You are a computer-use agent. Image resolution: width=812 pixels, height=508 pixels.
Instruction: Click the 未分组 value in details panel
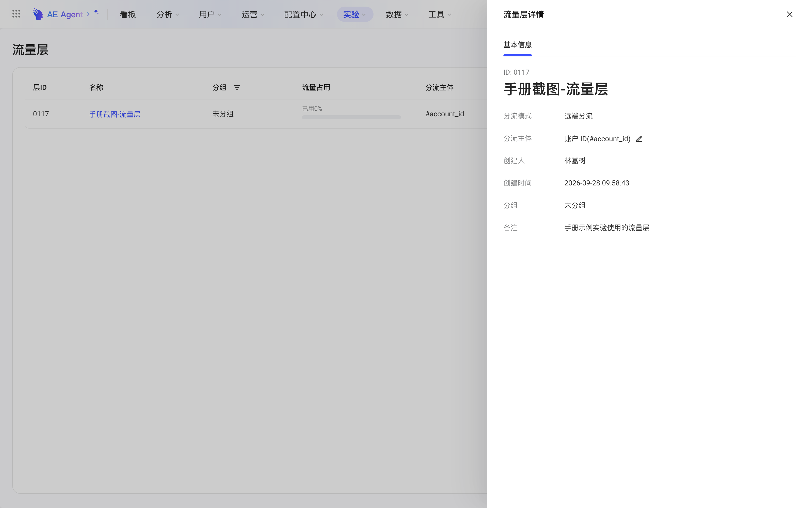point(575,206)
